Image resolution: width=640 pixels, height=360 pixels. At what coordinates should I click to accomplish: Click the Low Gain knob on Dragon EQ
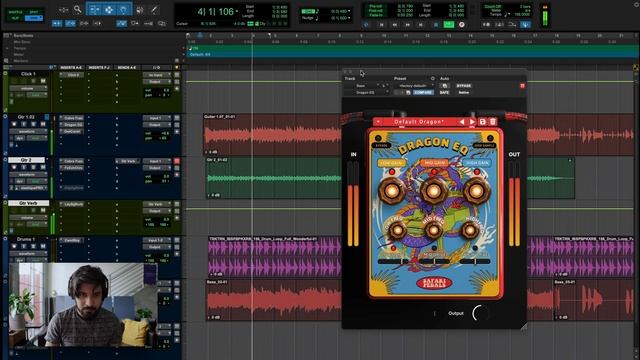(x=392, y=190)
